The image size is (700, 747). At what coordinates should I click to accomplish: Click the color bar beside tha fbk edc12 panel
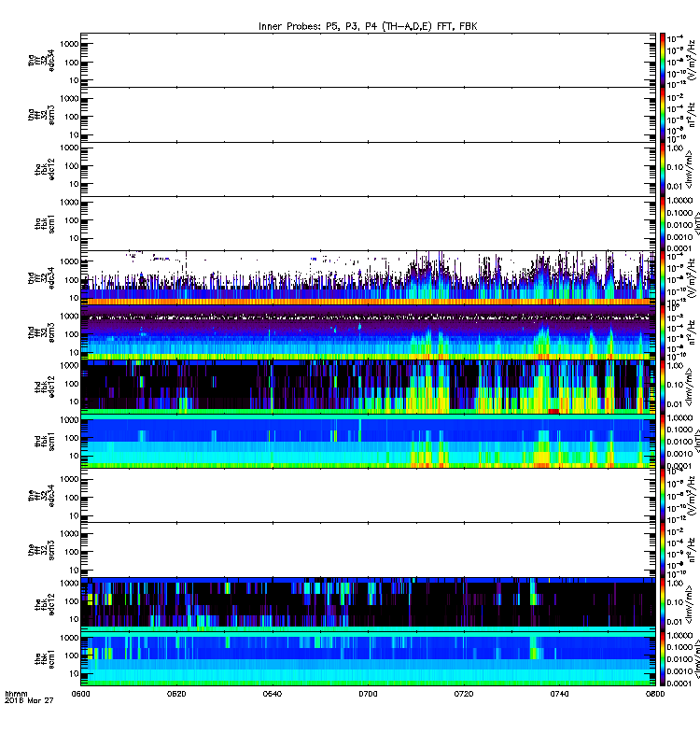point(663,169)
